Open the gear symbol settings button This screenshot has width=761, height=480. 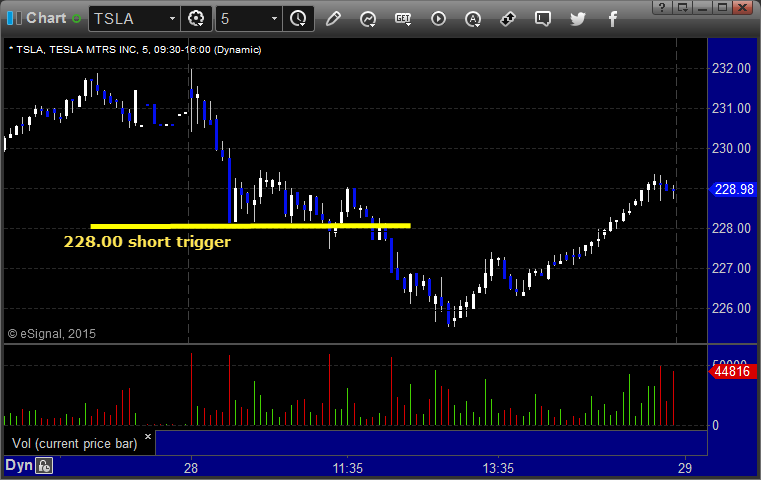click(196, 19)
